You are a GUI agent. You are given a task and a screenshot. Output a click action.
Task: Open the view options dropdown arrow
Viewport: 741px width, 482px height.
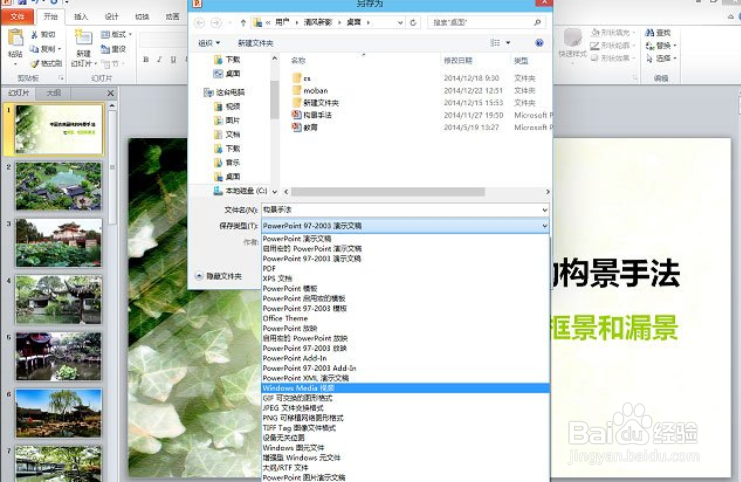pos(508,43)
